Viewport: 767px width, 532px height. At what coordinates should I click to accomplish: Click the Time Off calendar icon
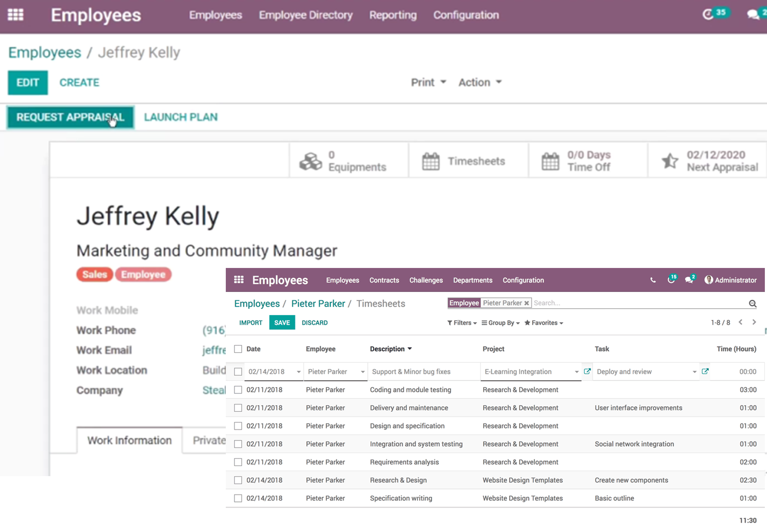[x=550, y=161]
